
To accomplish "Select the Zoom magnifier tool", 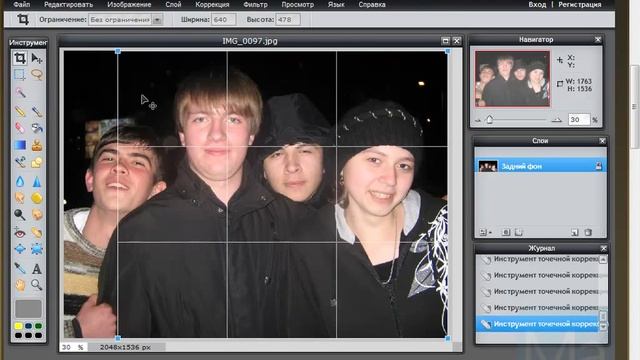I will (37, 284).
